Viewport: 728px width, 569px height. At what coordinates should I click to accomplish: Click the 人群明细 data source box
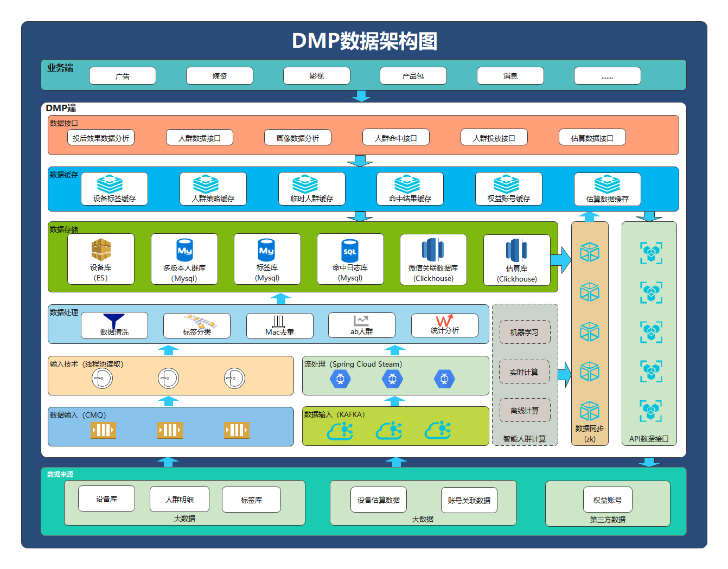(180, 499)
